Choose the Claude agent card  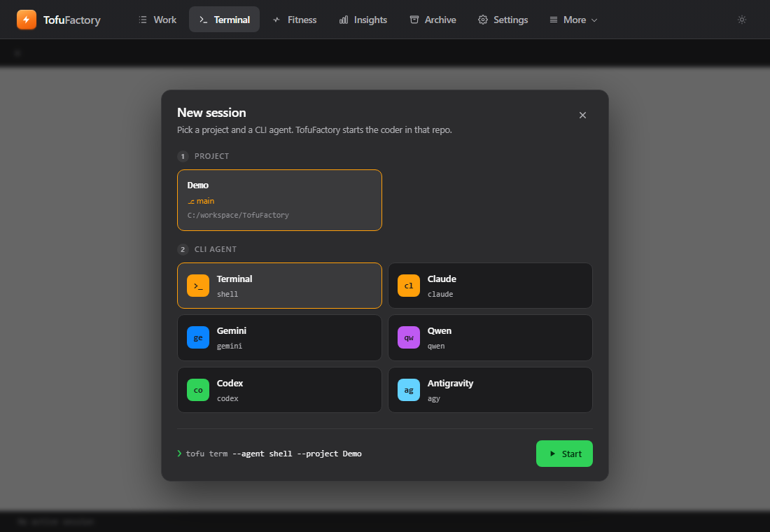coord(490,286)
